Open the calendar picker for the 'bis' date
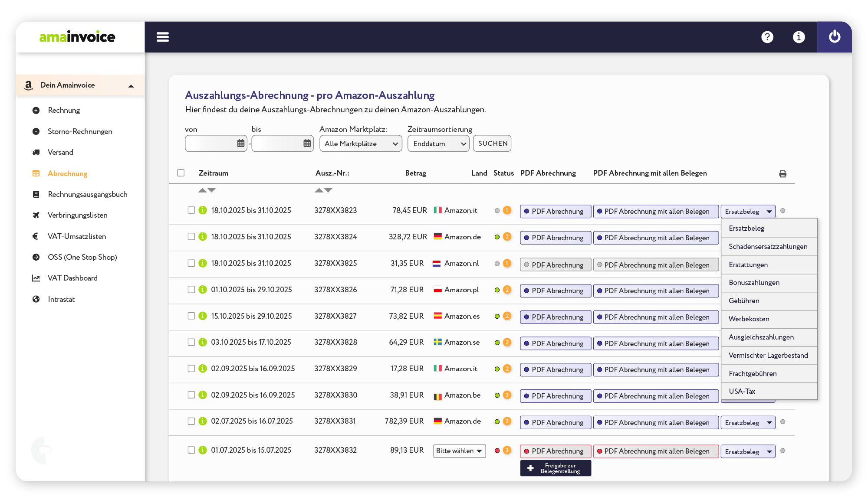The width and height of the screenshot is (868, 503). coord(307,144)
